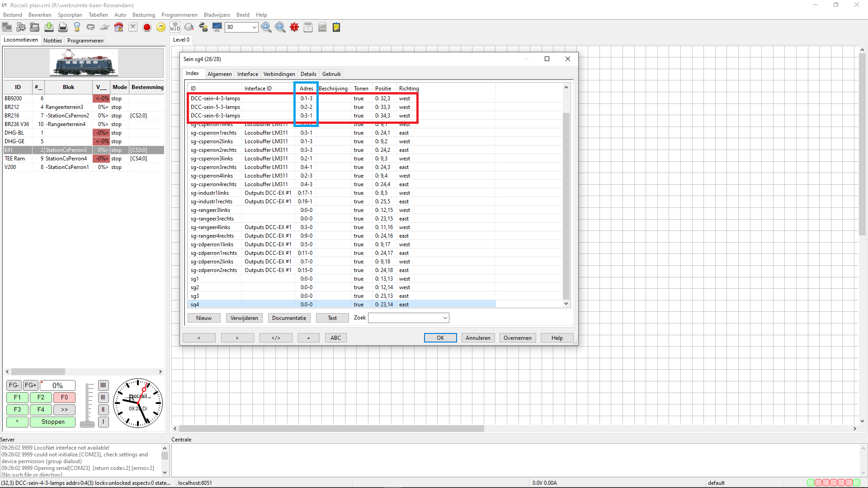Click the Documentatie button
This screenshot has width=868, height=488.
tap(289, 318)
